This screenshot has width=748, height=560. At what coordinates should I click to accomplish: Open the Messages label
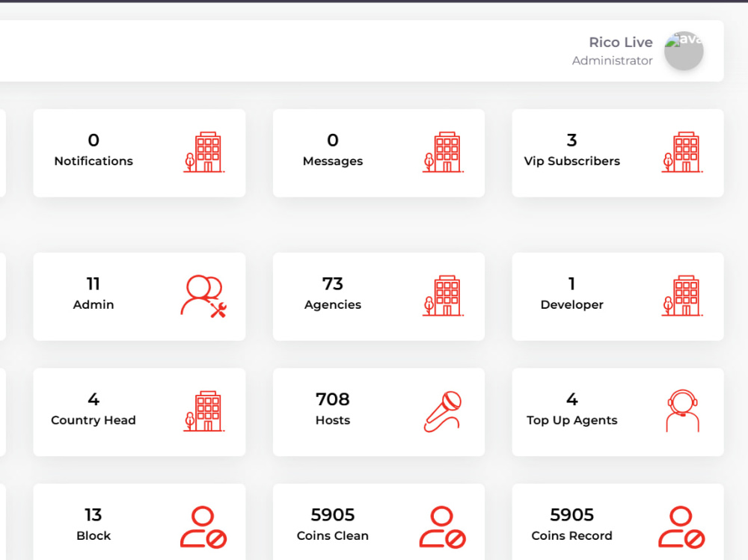pos(333,161)
